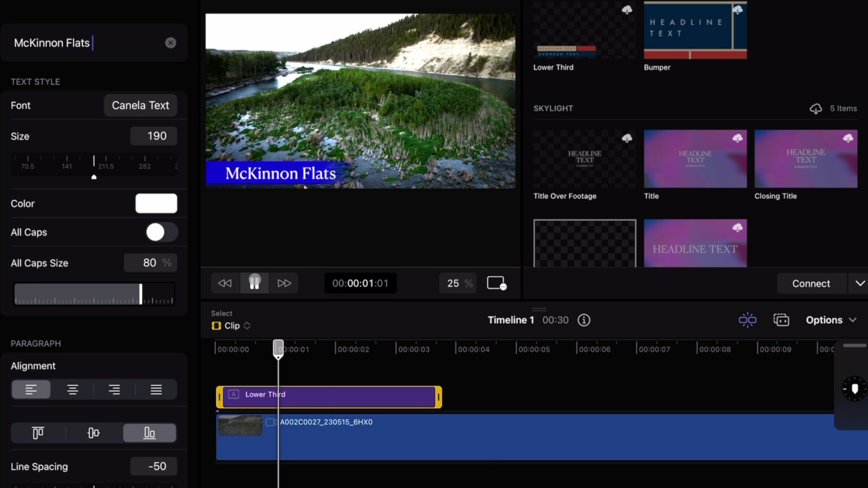Click the viewer timecode display
Image resolution: width=868 pixels, height=488 pixels.
361,283
